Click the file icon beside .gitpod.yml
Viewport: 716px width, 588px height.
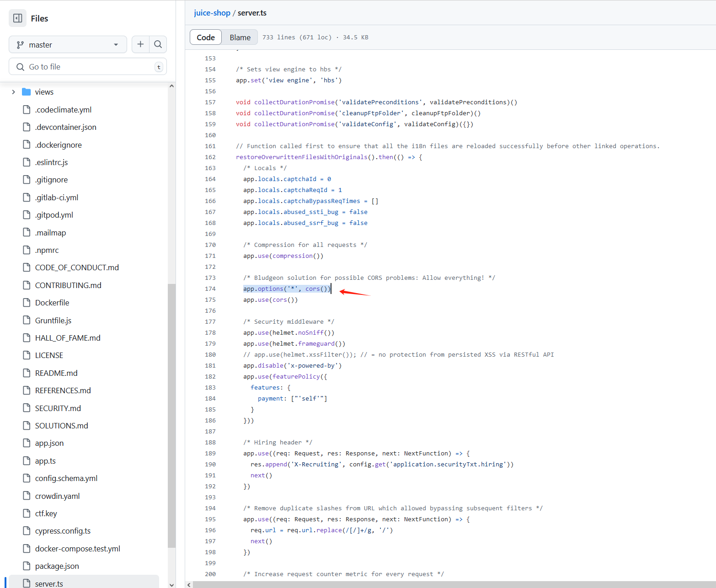[x=27, y=215]
